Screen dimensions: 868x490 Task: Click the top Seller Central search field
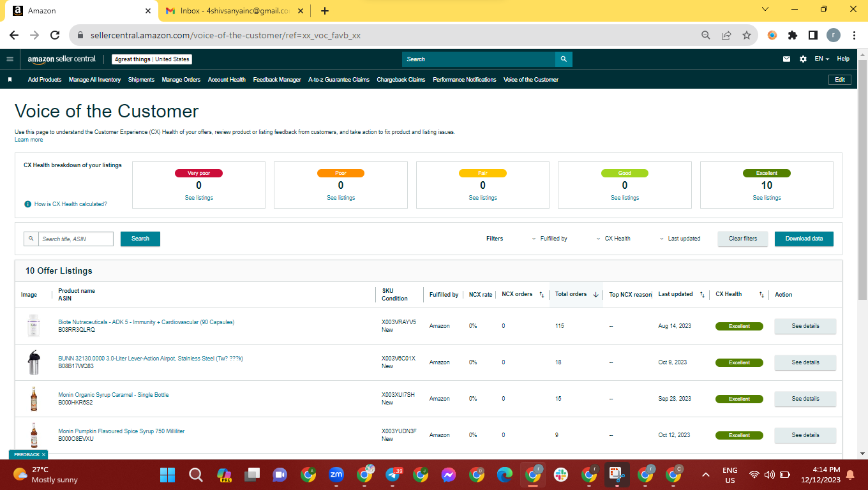click(479, 59)
